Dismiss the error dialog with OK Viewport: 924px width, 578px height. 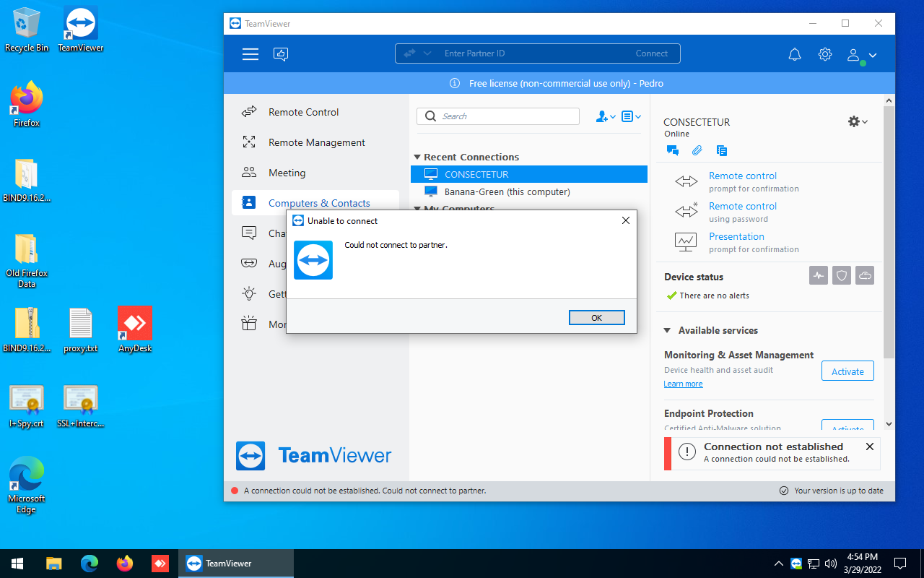[596, 317]
